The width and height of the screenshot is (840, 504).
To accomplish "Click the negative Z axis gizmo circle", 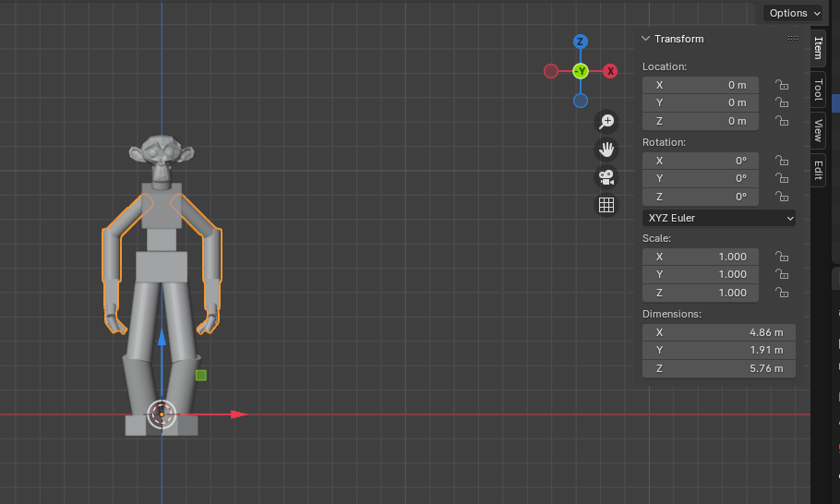I will 581,101.
